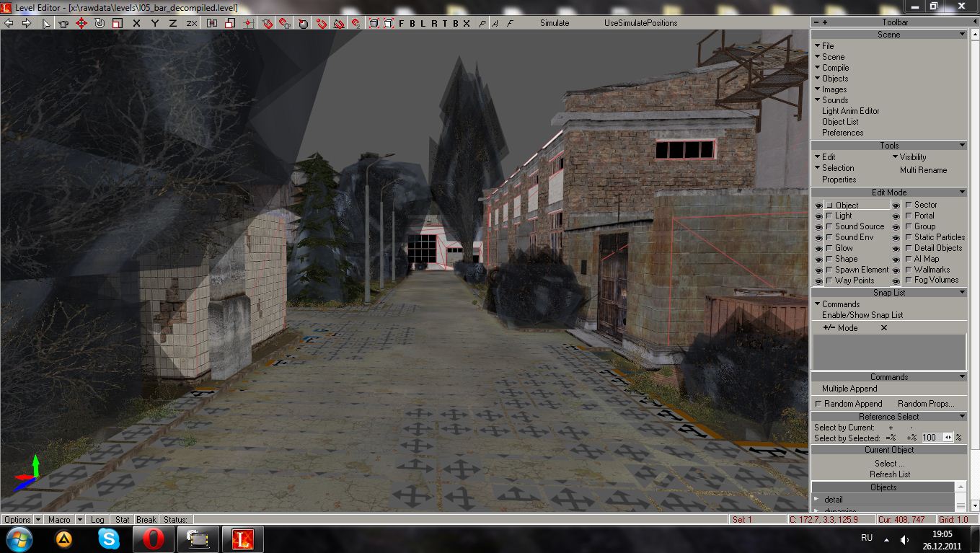980x553 pixels.
Task: Lock to the Z axis
Action: (173, 23)
